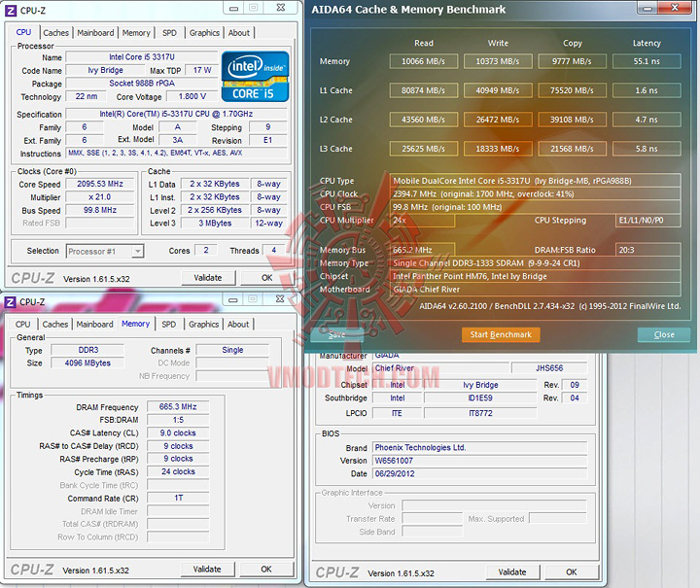700x588 pixels.
Task: Click LPCIO model IT8772
Action: [x=480, y=413]
